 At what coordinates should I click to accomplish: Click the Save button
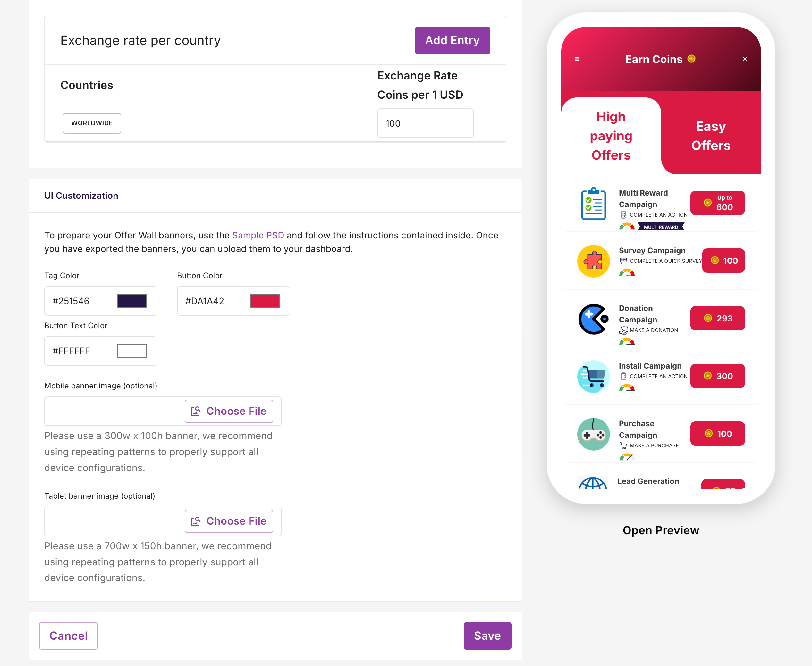pyautogui.click(x=487, y=636)
